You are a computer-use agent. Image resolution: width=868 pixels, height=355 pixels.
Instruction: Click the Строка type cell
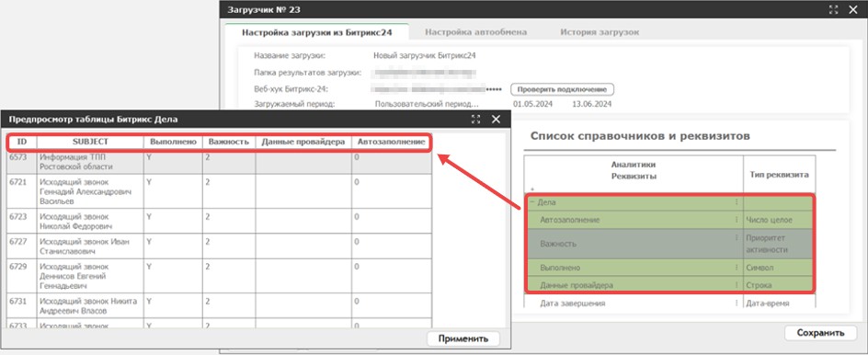coord(779,285)
